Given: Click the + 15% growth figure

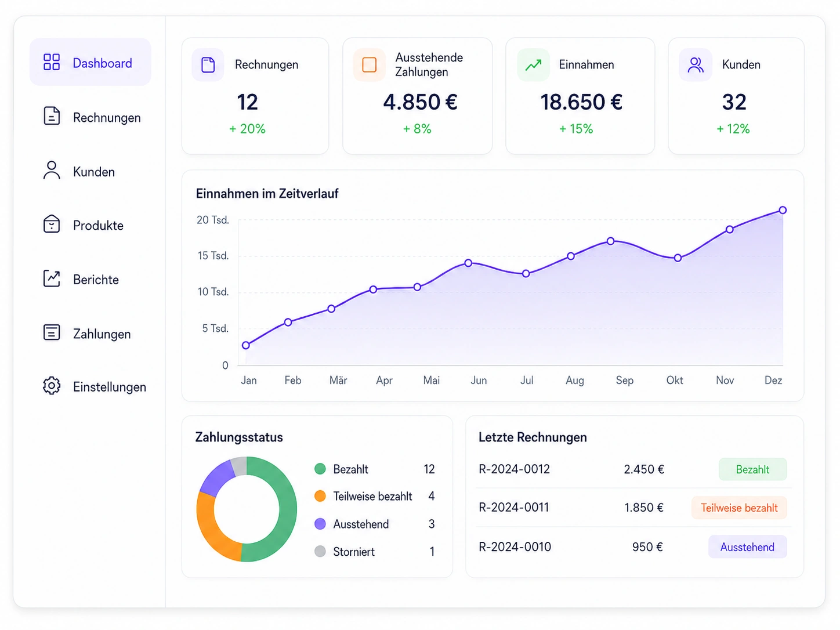Looking at the screenshot, I should click(x=576, y=129).
